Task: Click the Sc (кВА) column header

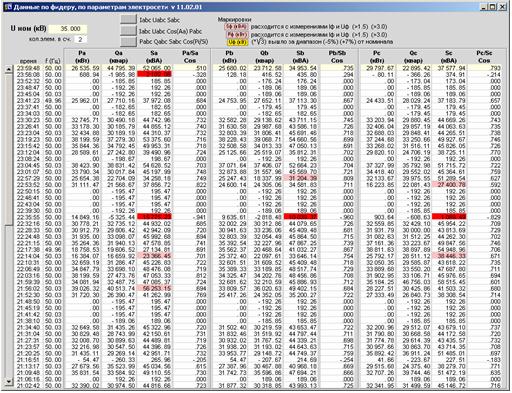Action: pyautogui.click(x=449, y=57)
